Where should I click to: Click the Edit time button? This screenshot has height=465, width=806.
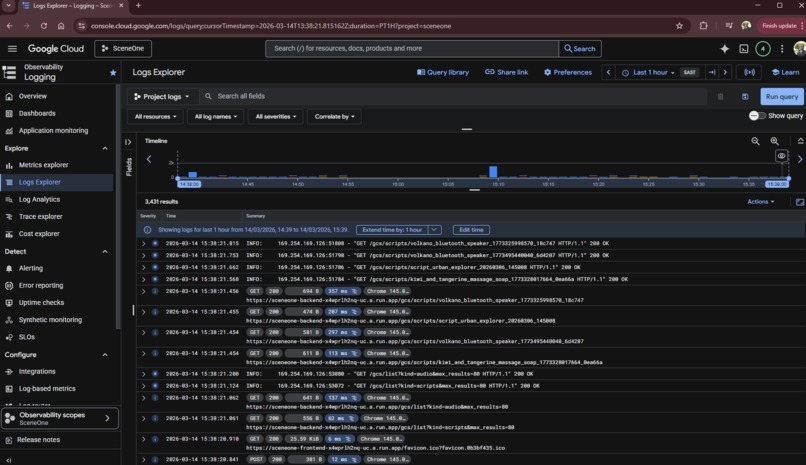pyautogui.click(x=471, y=230)
